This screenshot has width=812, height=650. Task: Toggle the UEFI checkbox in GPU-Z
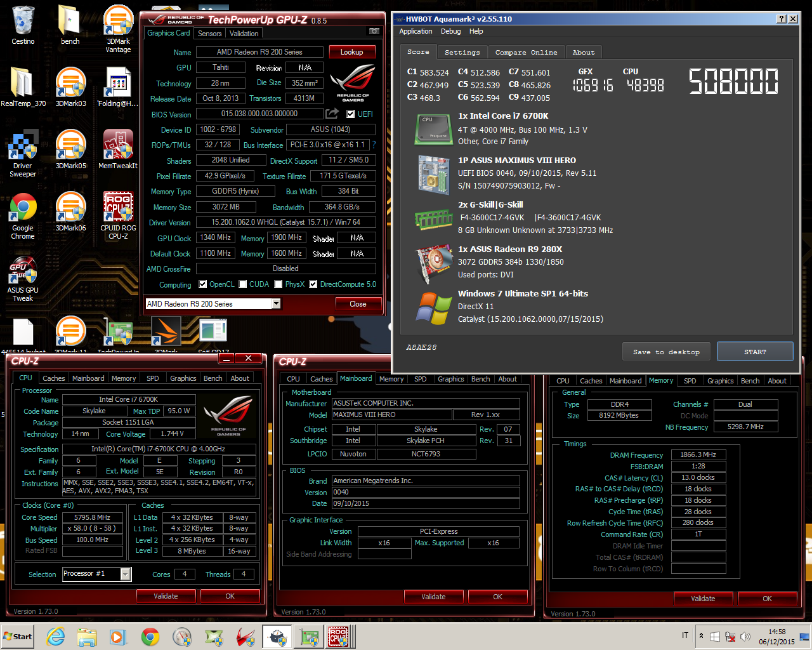pyautogui.click(x=351, y=114)
